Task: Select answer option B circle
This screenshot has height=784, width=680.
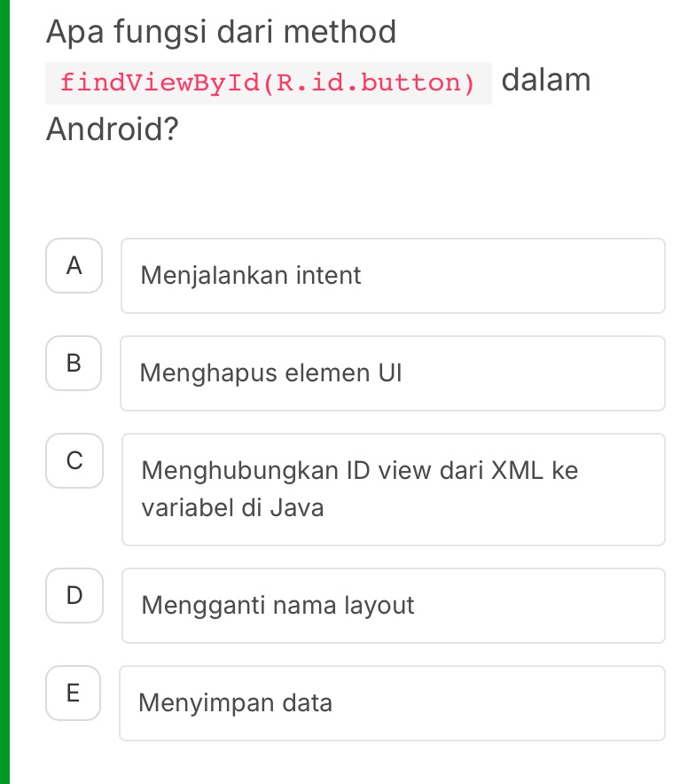Action: (74, 364)
